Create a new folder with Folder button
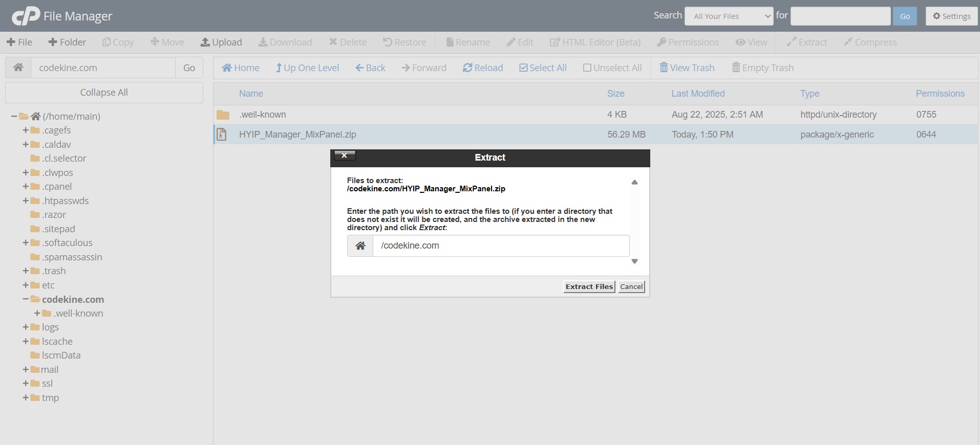 tap(67, 42)
